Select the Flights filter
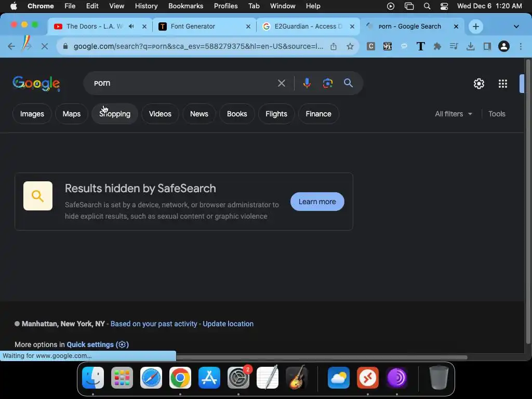 coord(276,114)
